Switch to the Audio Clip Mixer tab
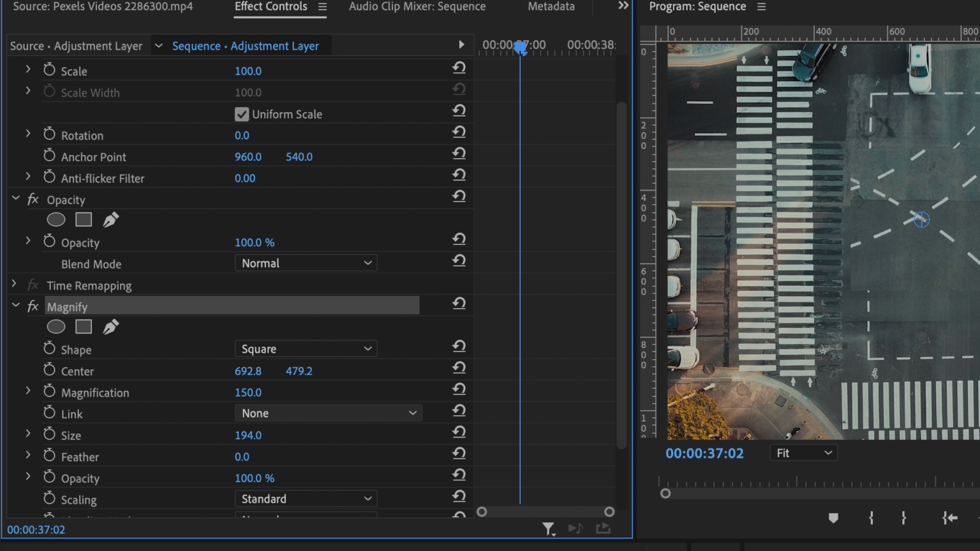The height and width of the screenshot is (551, 980). tap(417, 7)
